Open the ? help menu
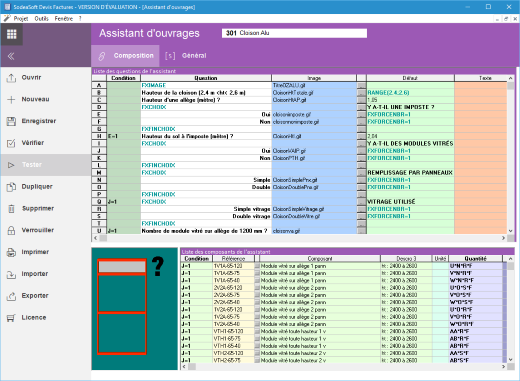Screen dimensions: 520x381 click(80, 19)
